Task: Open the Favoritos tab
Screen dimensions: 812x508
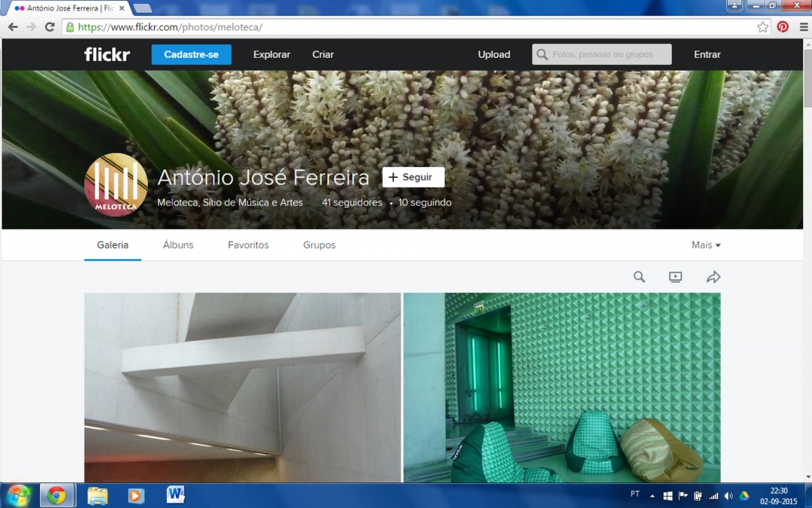Action: tap(248, 245)
